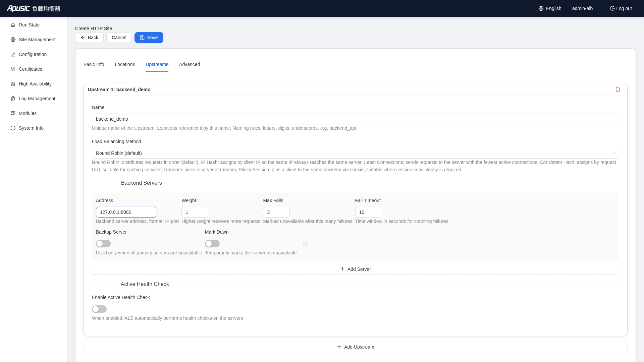This screenshot has width=644, height=362.
Task: Toggle the Mark Down switch
Action: tap(212, 244)
